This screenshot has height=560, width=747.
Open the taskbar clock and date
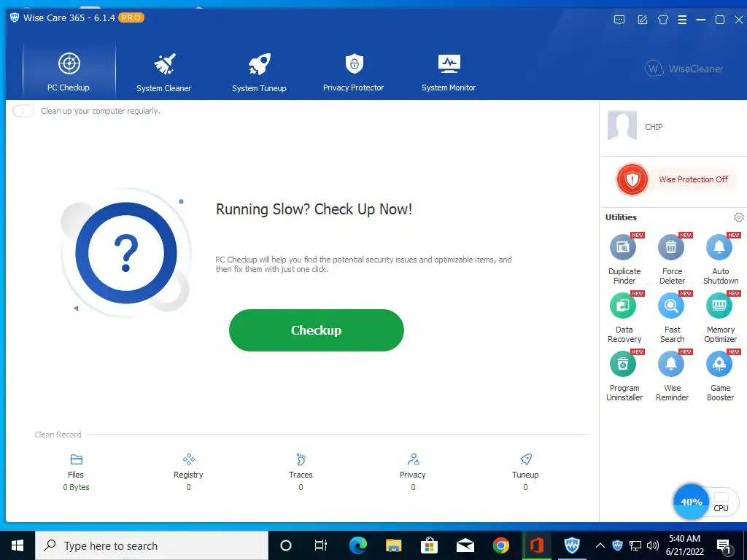684,545
